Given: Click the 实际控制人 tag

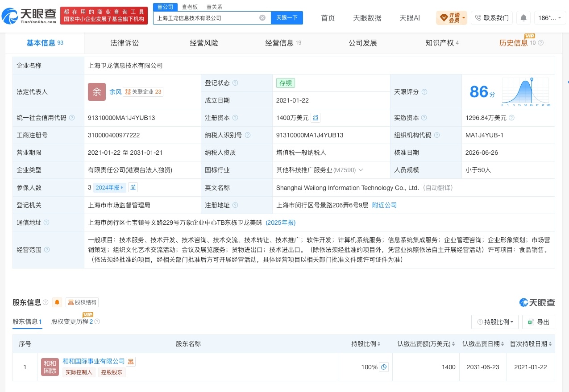Looking at the screenshot, I should point(79,372).
